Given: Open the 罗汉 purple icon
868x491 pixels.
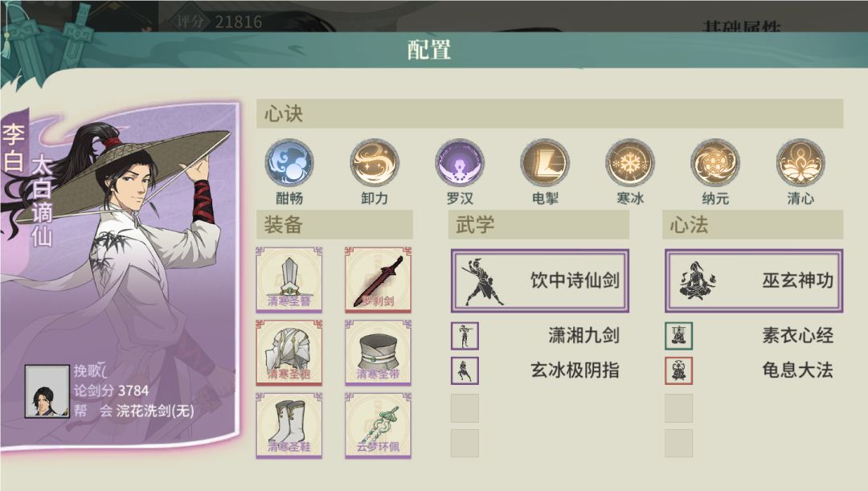Looking at the screenshot, I should (x=460, y=163).
